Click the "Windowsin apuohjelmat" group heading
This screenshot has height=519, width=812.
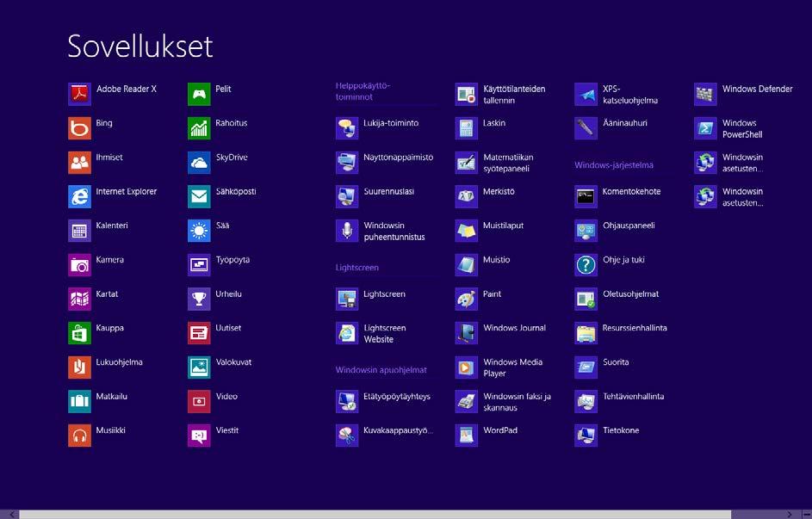coord(381,370)
